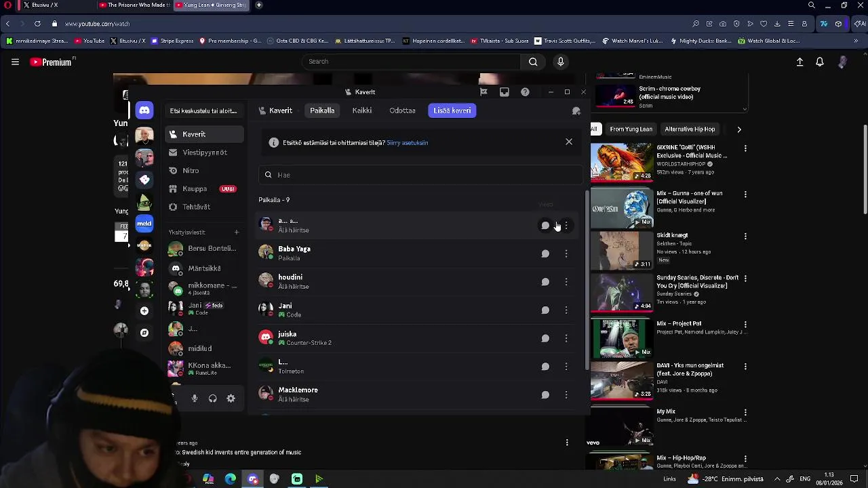Dismiss the Discord info banner
This screenshot has height=488, width=868.
[x=569, y=142]
